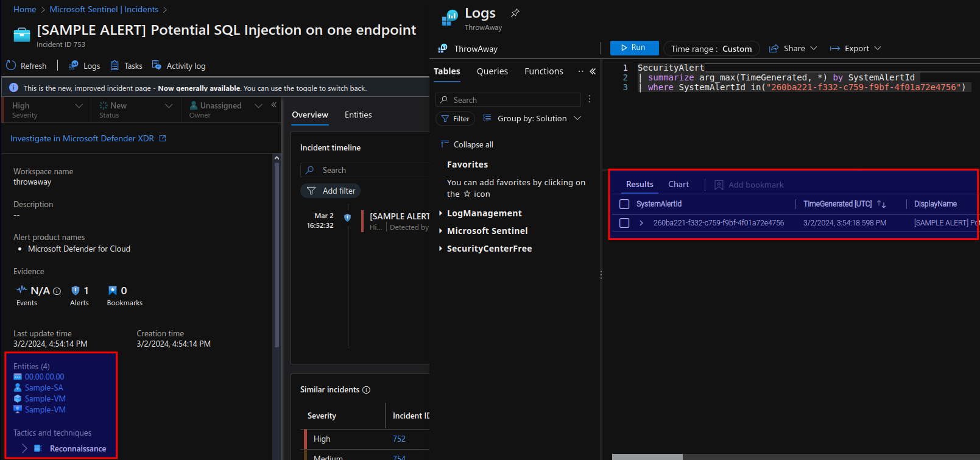Collapse the tables side pane with double chevron
Viewport: 980px width, 460px height.
click(593, 71)
